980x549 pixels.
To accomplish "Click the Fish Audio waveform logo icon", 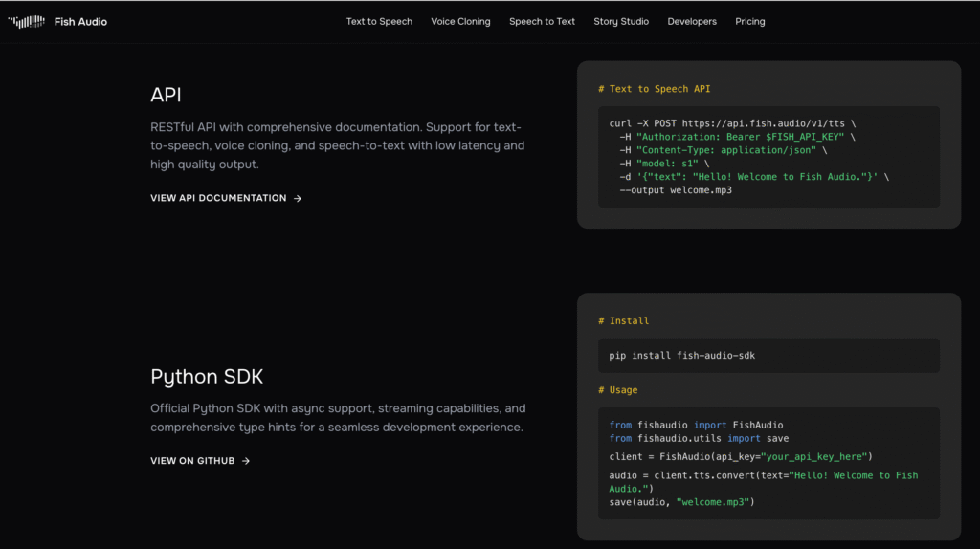I will tap(26, 22).
